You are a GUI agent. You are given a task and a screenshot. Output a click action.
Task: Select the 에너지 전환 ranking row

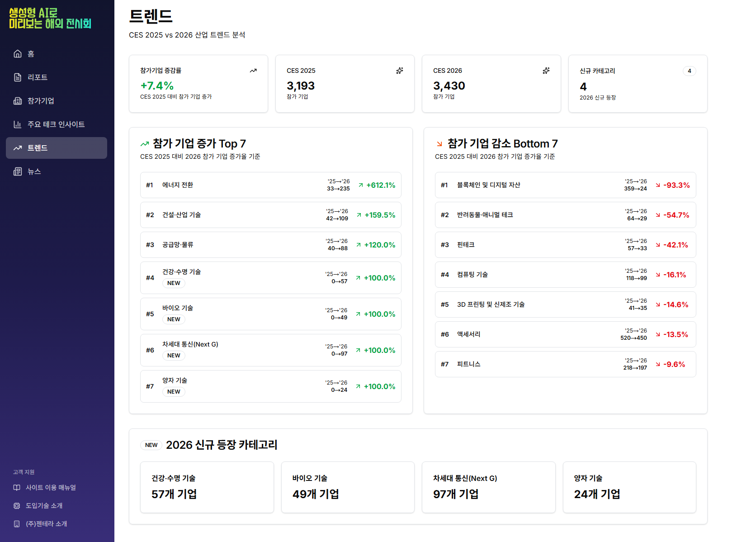270,185
